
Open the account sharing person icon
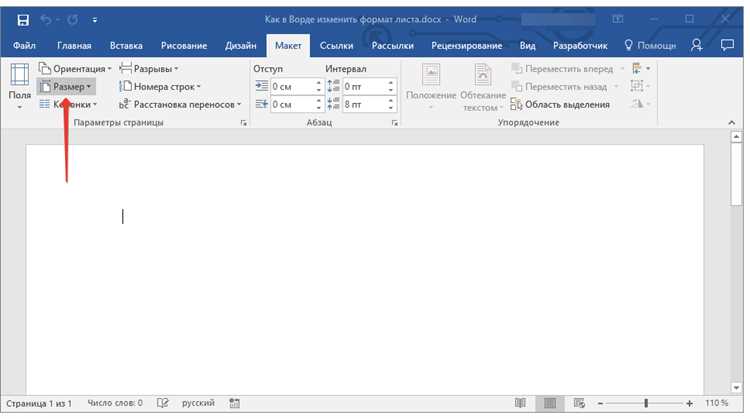(x=697, y=45)
